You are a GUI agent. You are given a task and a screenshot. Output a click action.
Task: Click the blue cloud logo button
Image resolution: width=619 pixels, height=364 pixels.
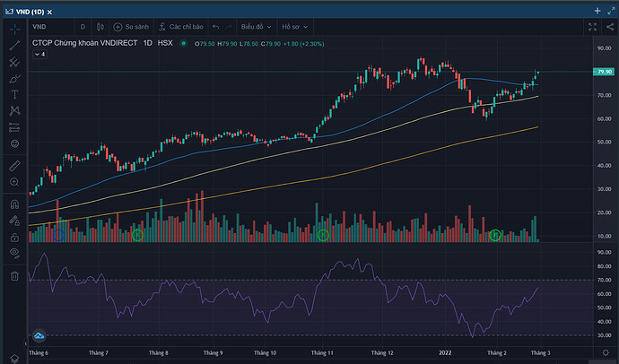39,335
